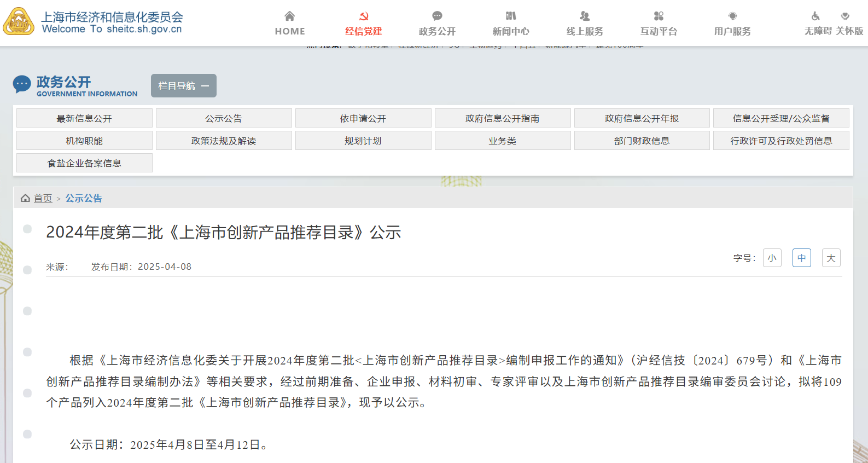Click the 无障碍 accessibility wheelchair icon
This screenshot has width=868, height=463.
coord(815,16)
